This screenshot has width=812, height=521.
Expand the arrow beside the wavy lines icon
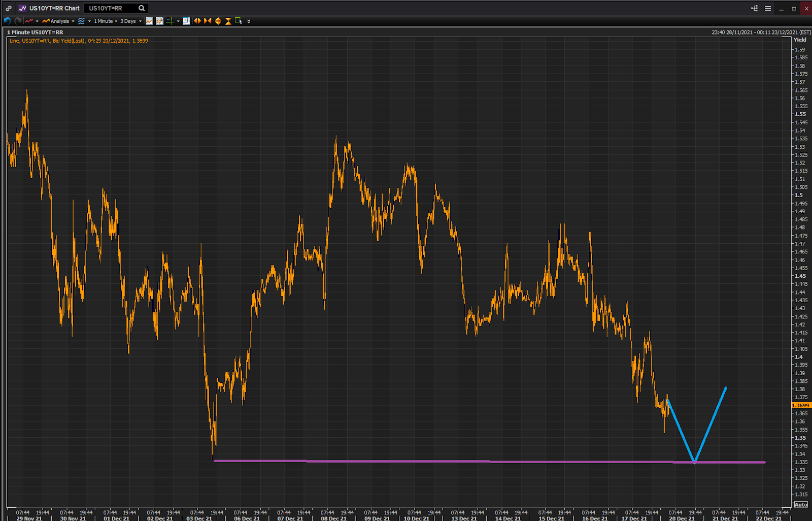click(x=89, y=21)
